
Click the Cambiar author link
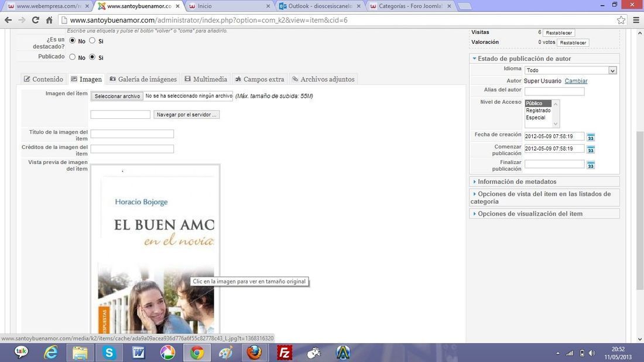coord(576,81)
